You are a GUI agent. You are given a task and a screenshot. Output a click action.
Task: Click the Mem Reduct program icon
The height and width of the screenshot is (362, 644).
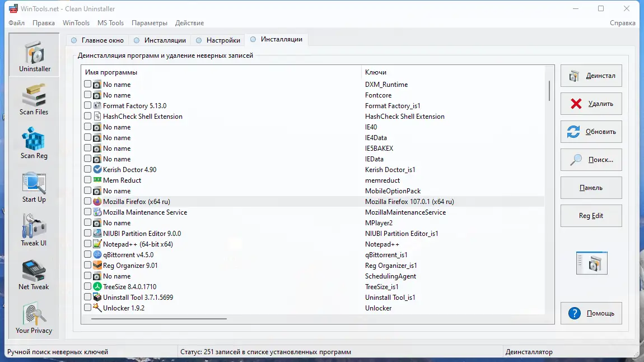coord(97,180)
